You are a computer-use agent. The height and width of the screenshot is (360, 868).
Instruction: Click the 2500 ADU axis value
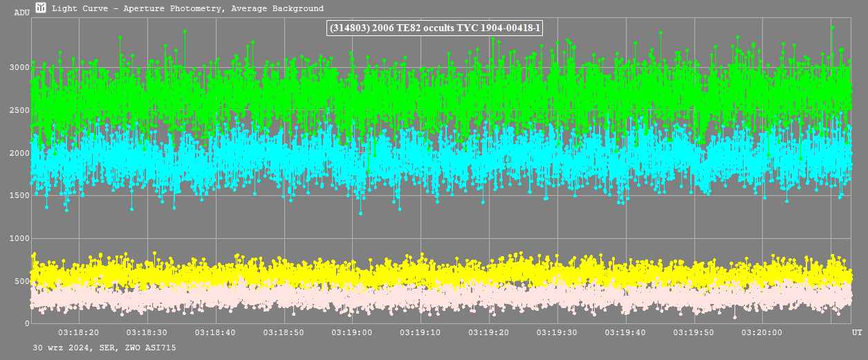pyautogui.click(x=18, y=110)
